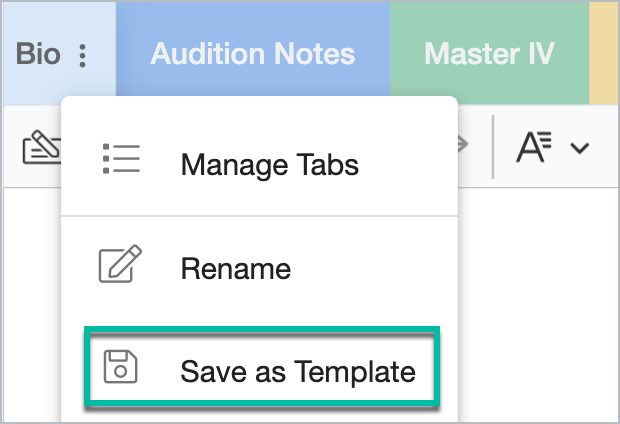Switch to the Audition Notes tab

point(253,53)
